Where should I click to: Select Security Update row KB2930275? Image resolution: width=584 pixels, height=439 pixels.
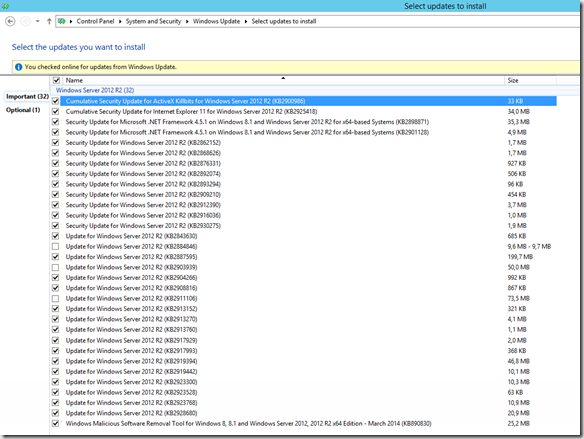tap(304, 226)
